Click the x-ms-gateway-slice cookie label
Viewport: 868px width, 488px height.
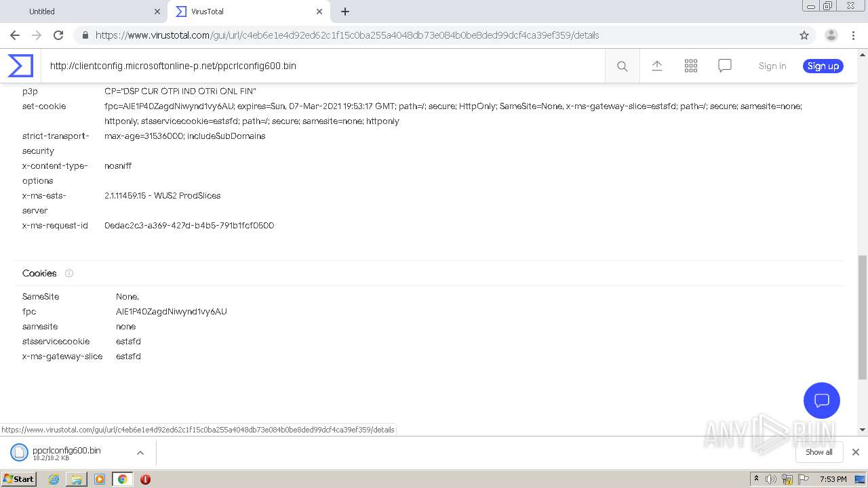62,356
